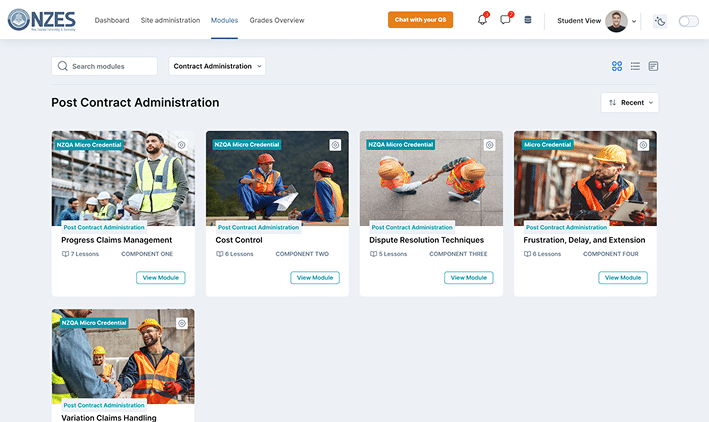Open Frustration, Delay, and Extension thumbnail
Screen dimensions: 709x422
(x=585, y=178)
